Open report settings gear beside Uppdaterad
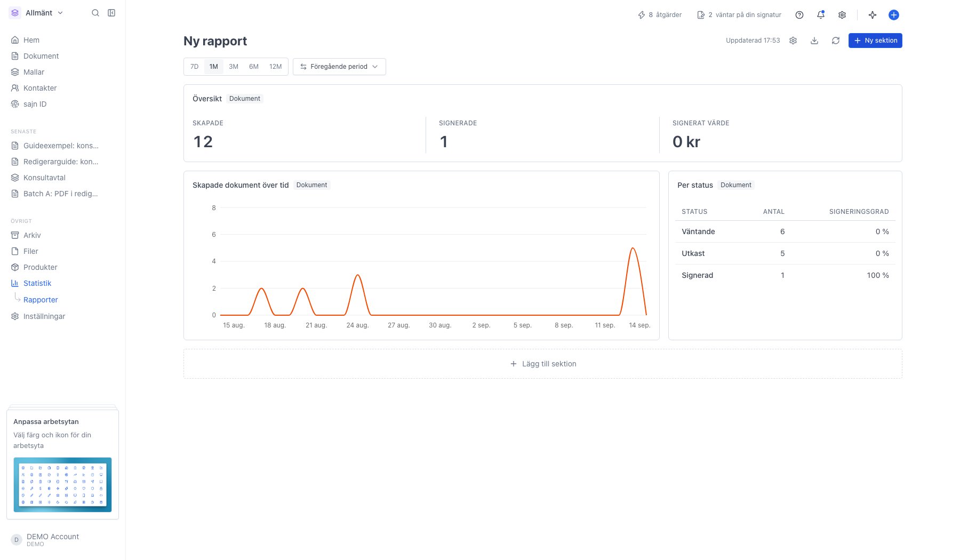The width and height of the screenshot is (960, 560). pyautogui.click(x=793, y=41)
